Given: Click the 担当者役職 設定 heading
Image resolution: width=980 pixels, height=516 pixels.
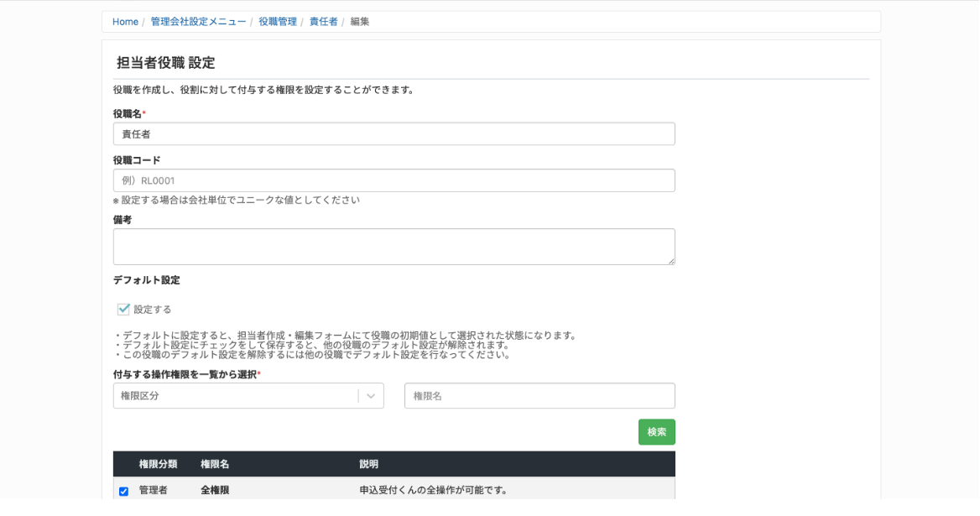Looking at the screenshot, I should [165, 62].
